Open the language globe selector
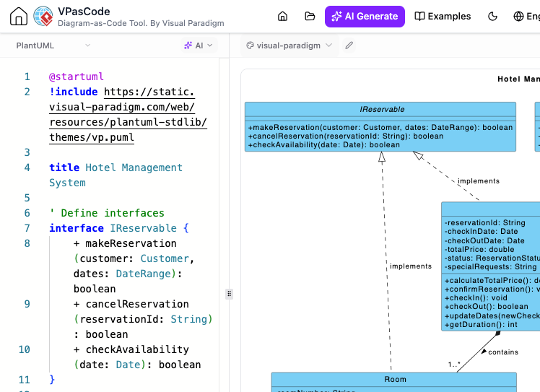The image size is (540, 392). (x=526, y=16)
